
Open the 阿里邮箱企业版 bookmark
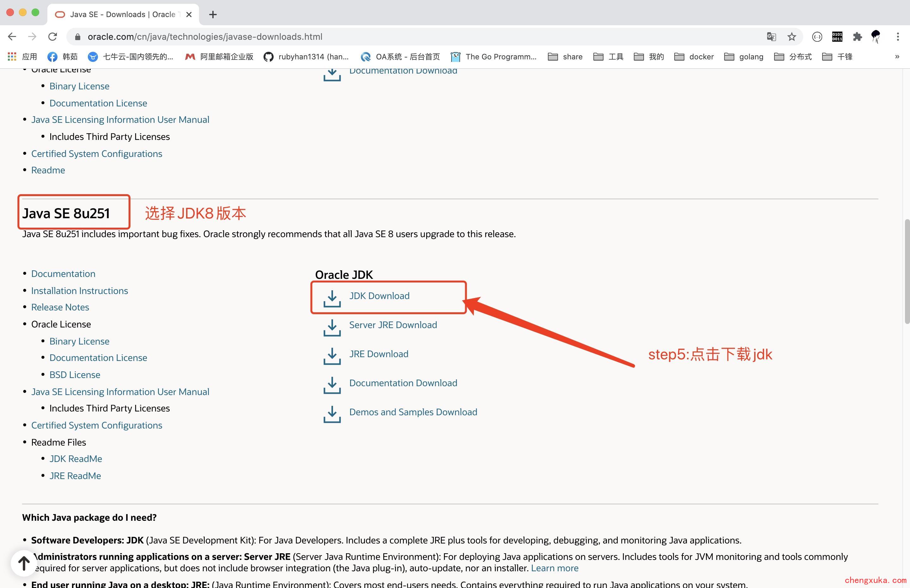pos(219,57)
